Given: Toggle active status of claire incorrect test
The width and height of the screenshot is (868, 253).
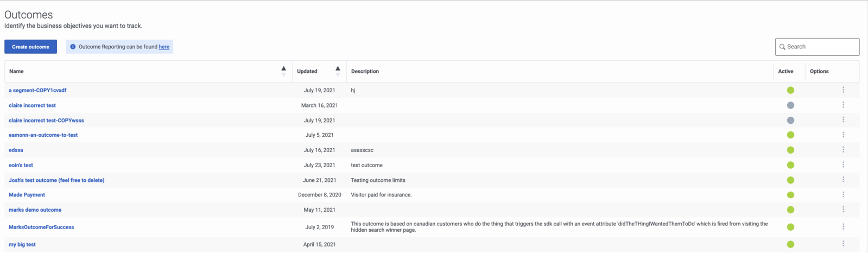Looking at the screenshot, I should coord(790,105).
